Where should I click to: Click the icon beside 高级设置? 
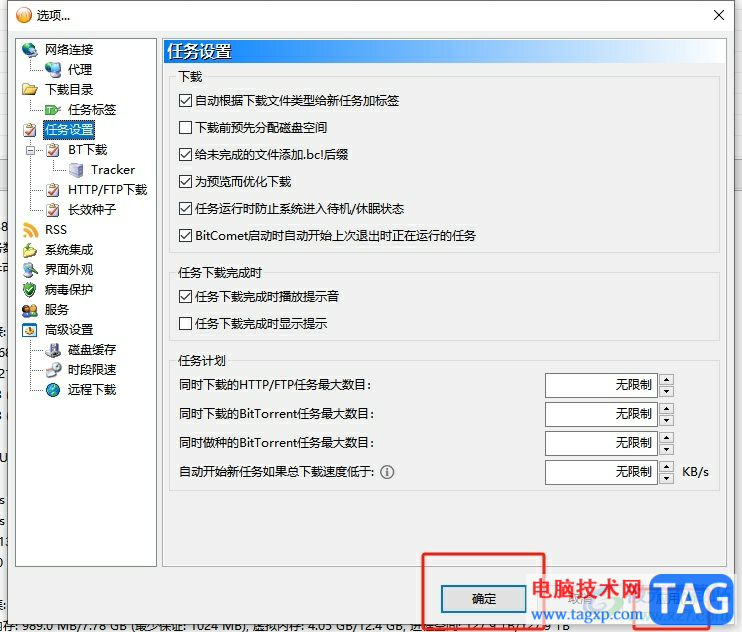pos(29,330)
